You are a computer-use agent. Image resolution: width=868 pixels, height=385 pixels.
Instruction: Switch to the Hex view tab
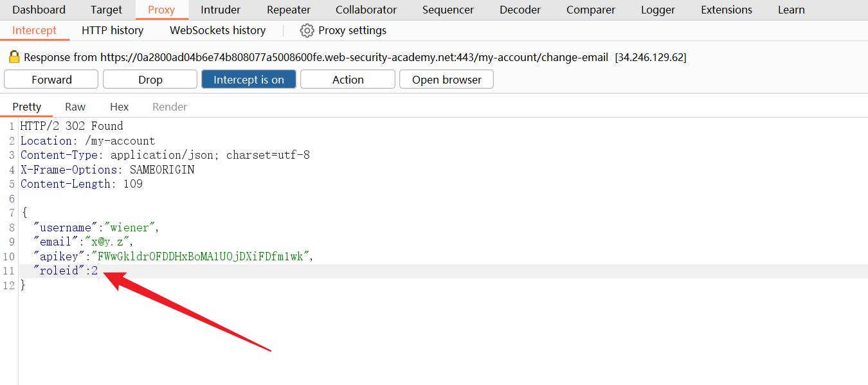click(x=119, y=107)
